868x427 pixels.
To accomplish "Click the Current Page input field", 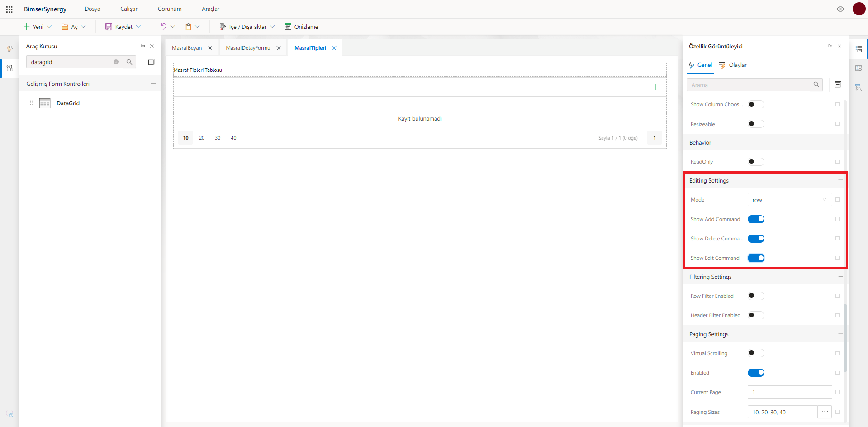I will (x=790, y=392).
